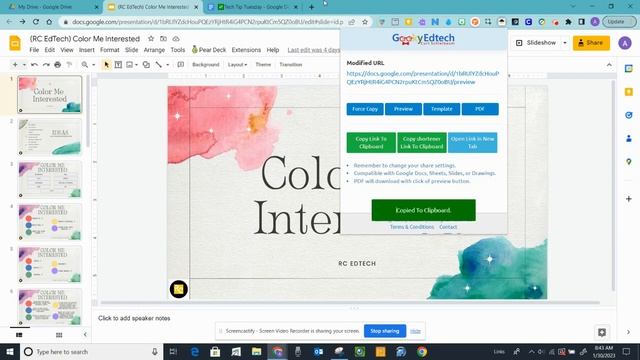This screenshot has width=640, height=360.
Task: Bookmark this page with star icon
Action: coord(365,22)
